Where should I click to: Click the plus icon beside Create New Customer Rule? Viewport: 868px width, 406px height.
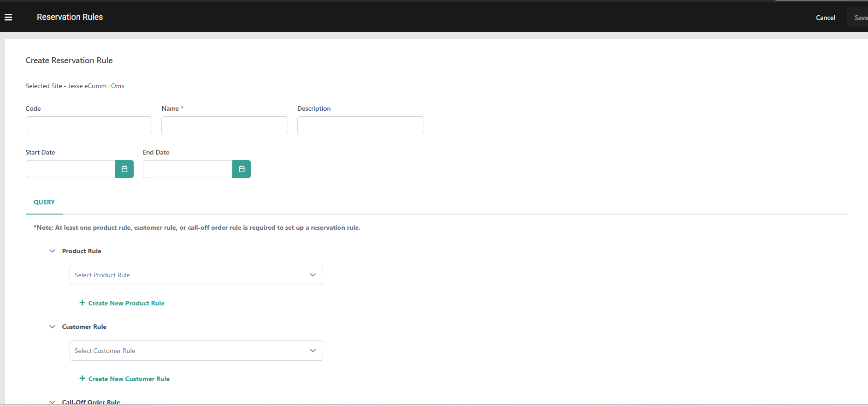pos(83,378)
